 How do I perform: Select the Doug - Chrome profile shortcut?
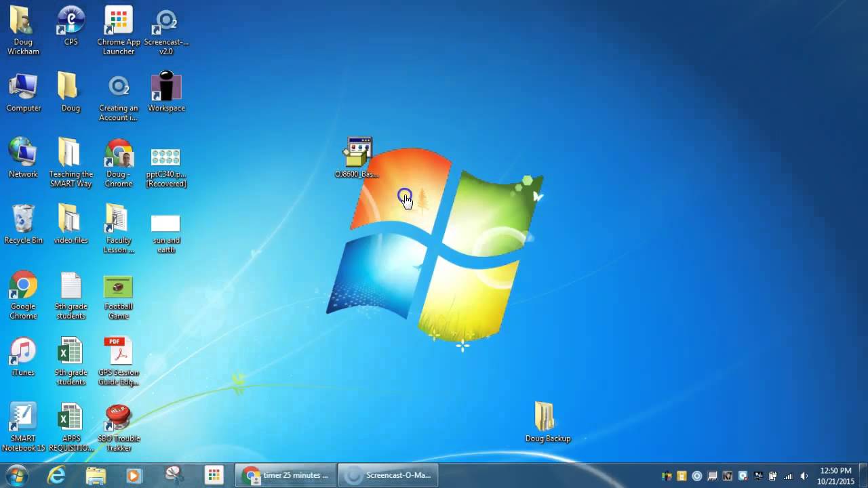[x=119, y=163]
